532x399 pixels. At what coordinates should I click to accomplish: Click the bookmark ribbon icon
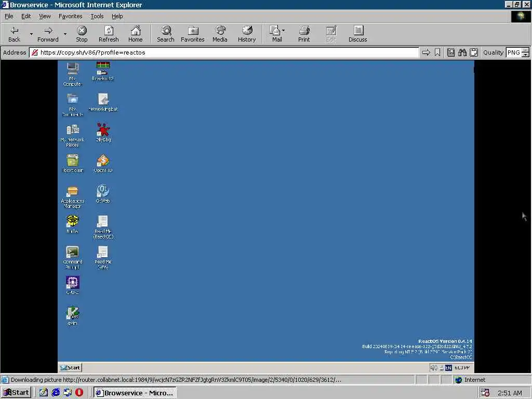tap(437, 52)
